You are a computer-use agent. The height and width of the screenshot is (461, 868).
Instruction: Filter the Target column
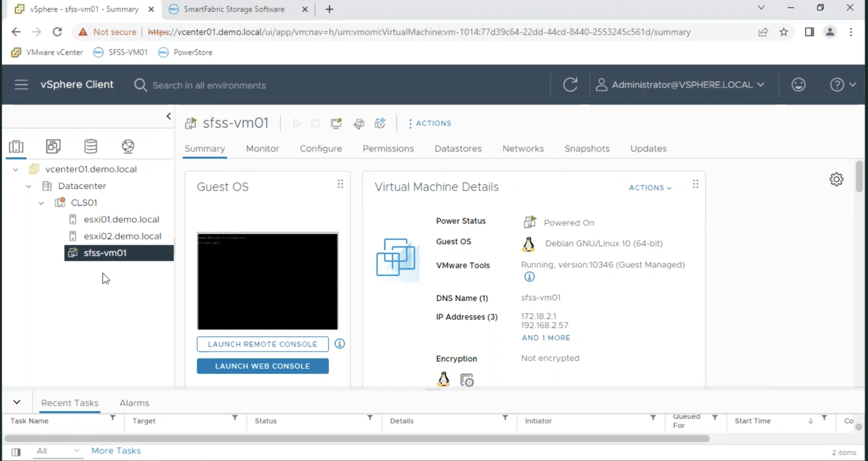[x=235, y=418]
